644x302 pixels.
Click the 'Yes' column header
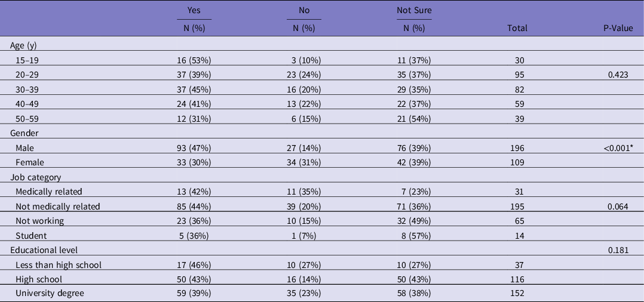click(194, 10)
